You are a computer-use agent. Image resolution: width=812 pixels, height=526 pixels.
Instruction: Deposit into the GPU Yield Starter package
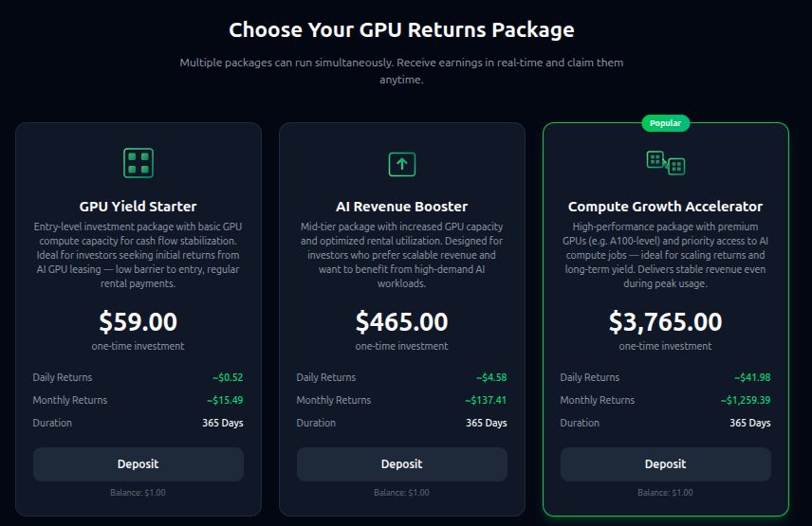(138, 464)
